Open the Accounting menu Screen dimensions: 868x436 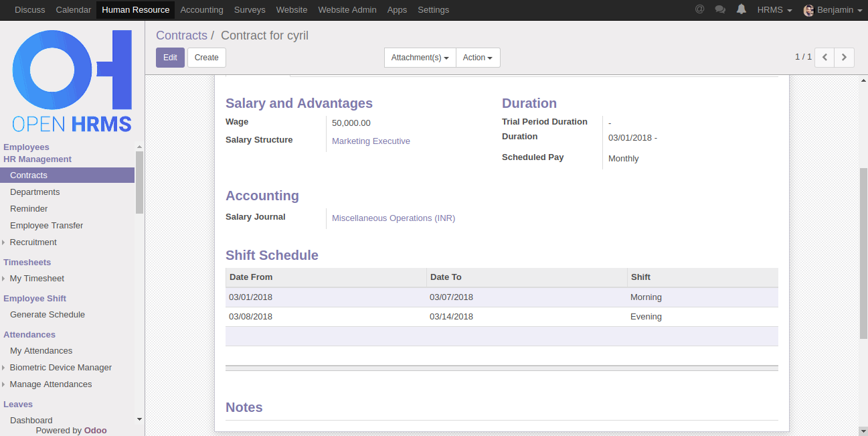pyautogui.click(x=201, y=10)
